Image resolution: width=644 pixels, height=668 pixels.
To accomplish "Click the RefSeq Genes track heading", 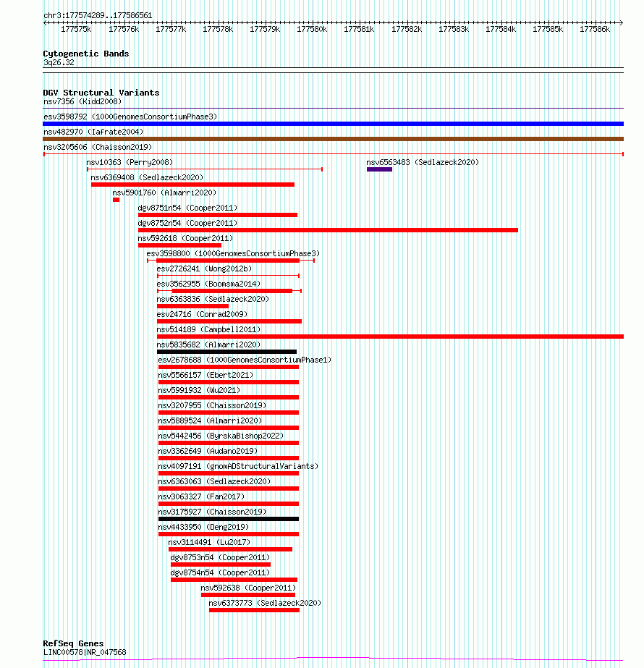I will (73, 643).
